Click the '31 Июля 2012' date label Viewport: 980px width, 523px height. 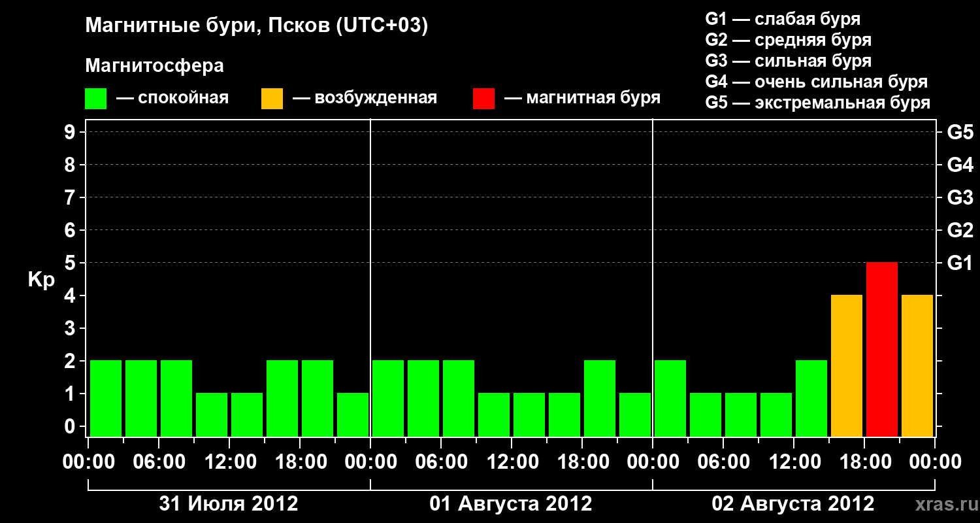(x=229, y=503)
